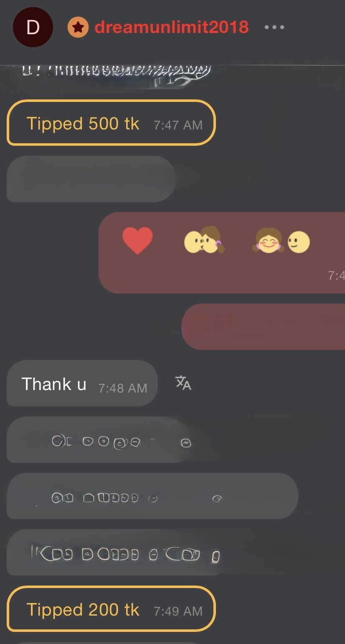
Task: Tap the 7:49 AM timestamp
Action: click(x=178, y=611)
